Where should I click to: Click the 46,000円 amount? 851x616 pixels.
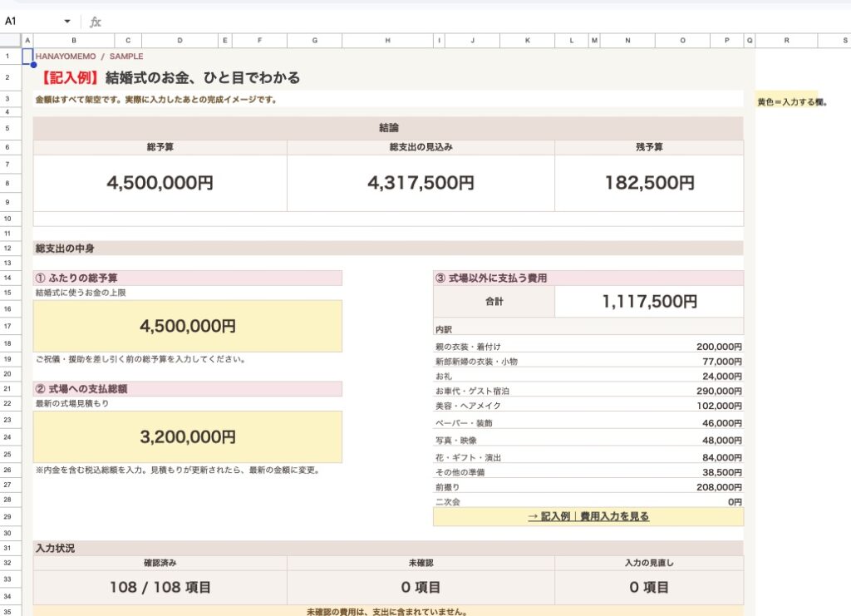(x=722, y=423)
